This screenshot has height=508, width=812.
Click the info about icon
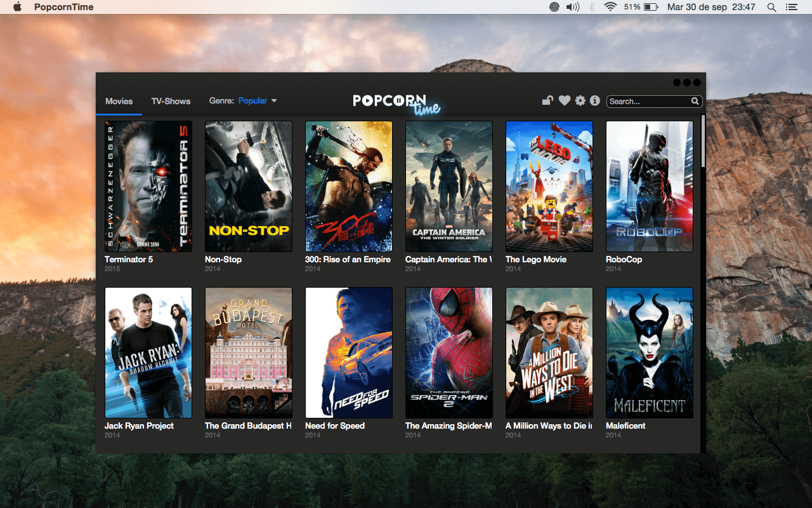click(x=594, y=100)
